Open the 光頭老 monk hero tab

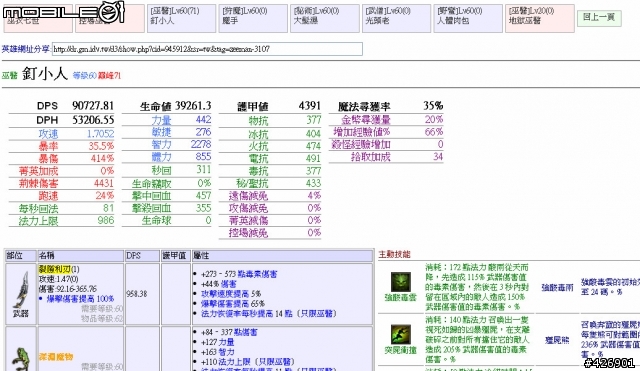click(x=396, y=18)
